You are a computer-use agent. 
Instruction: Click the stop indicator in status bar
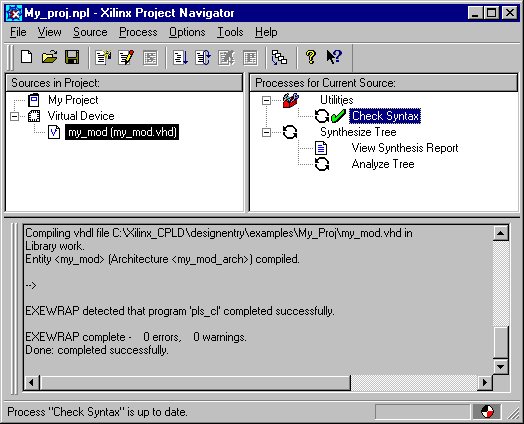tap(487, 412)
